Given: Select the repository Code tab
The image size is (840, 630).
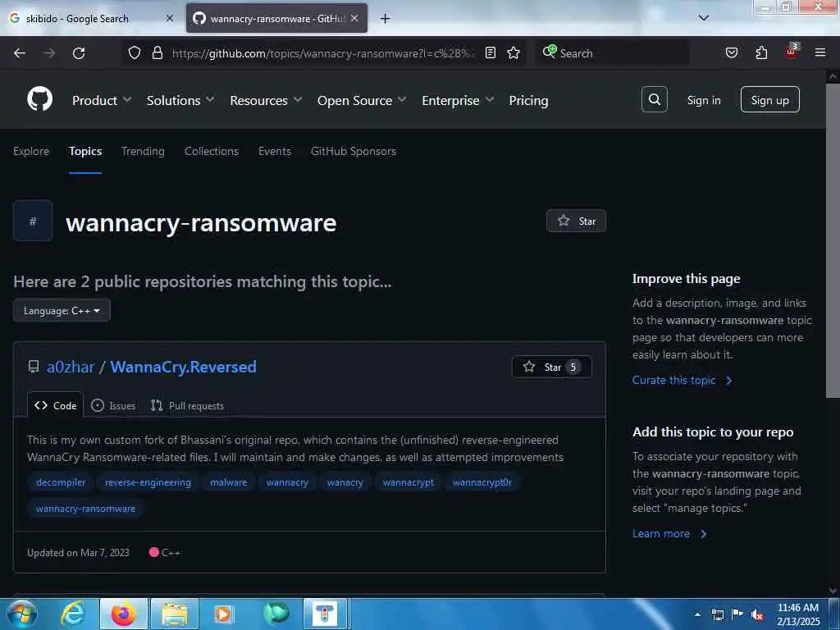Looking at the screenshot, I should 55,405.
